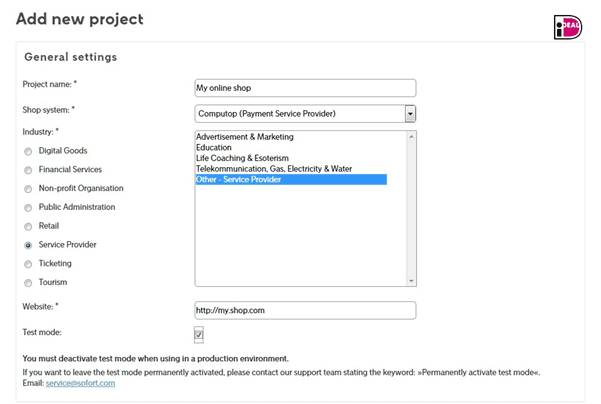Viewport: 601px width, 404px height.
Task: Choose Education from the industry list
Action: pyautogui.click(x=216, y=147)
